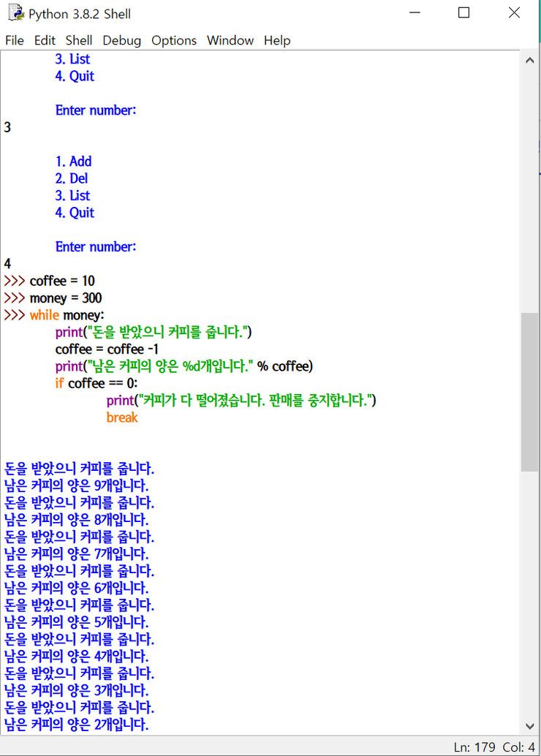Viewport: 541px width, 756px height.
Task: Click the 'Ln: 179' status bar entry
Action: (474, 747)
